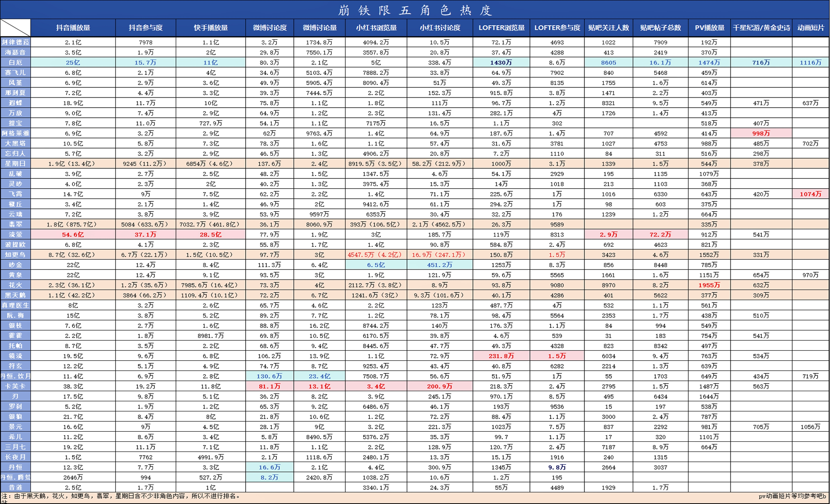Viewport: 830px width, 504px height.
Task: Click the blue 16.6万 cell for 丹恒
Action: tap(270, 467)
